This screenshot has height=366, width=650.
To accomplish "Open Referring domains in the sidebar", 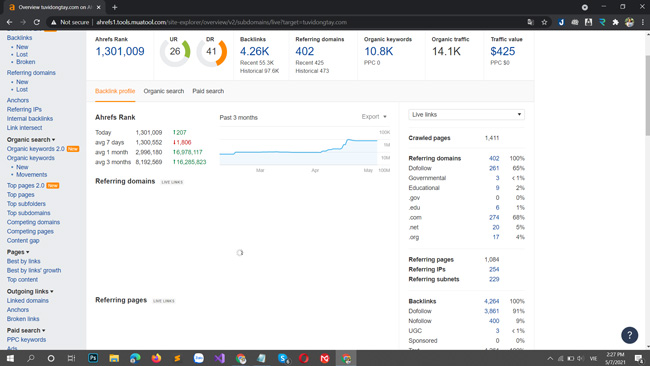I will (x=31, y=73).
